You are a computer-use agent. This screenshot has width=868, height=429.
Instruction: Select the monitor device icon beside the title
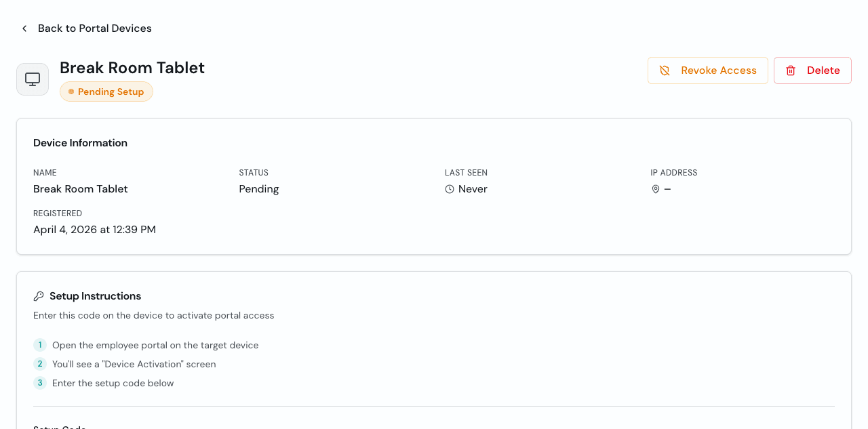32,79
